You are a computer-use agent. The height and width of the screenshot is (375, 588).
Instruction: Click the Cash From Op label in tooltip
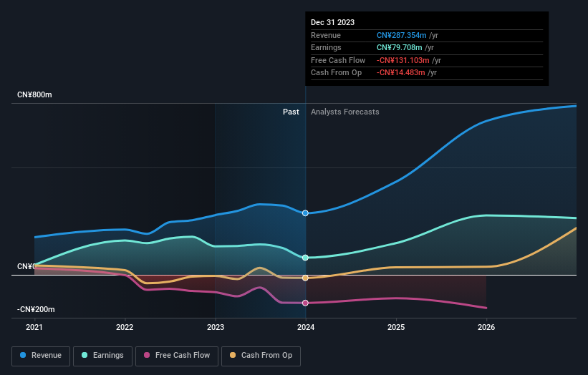[x=337, y=73]
